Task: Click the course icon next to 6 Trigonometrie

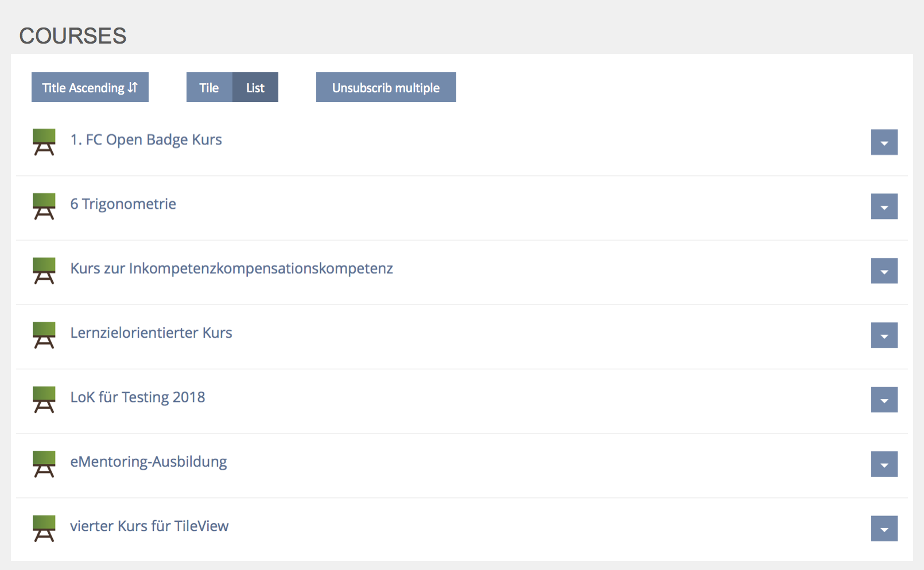Action: point(44,206)
